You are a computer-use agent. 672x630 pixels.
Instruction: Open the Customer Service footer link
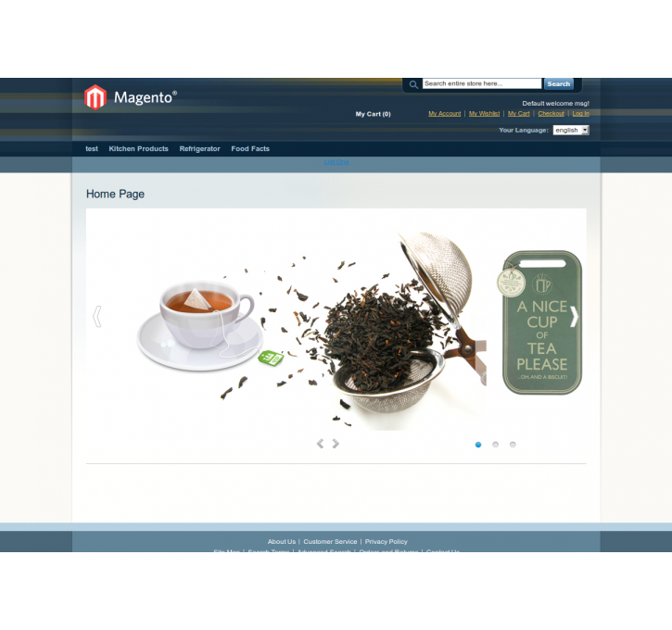tap(330, 542)
